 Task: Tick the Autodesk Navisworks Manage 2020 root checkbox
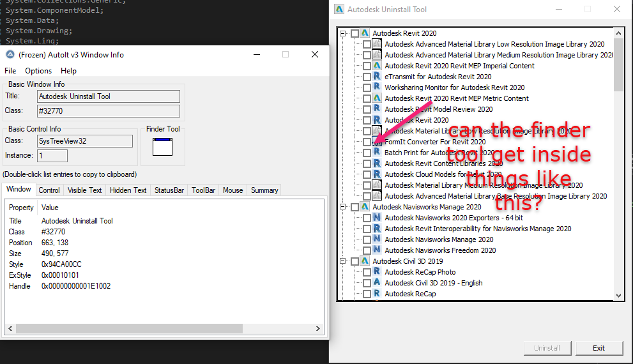tap(355, 207)
